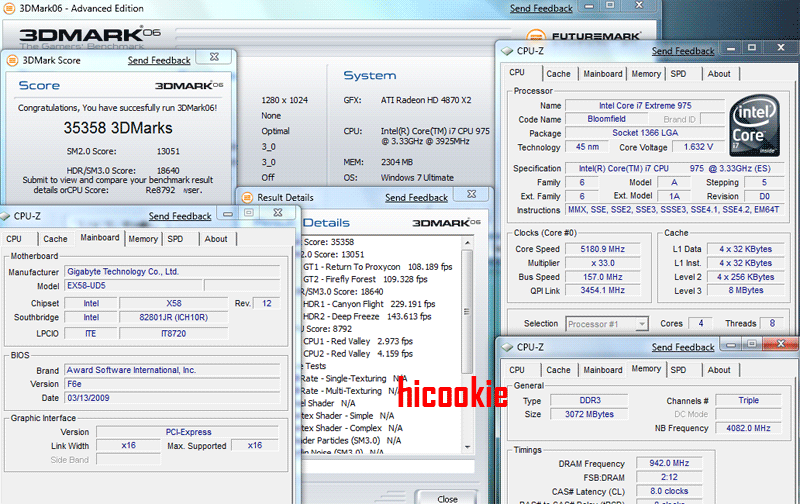The width and height of the screenshot is (800, 504).
Task: Click the CPU-Z icon in top-right CPU-Z window
Action: point(507,51)
